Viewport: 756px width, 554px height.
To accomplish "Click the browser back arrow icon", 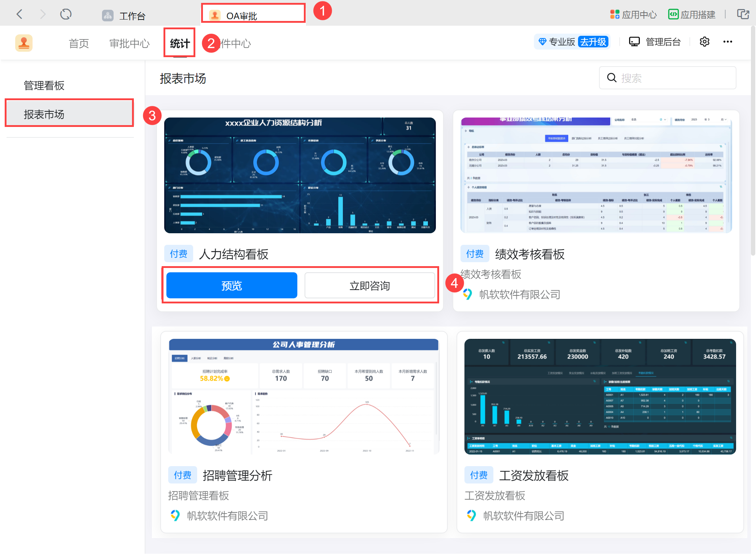I will [20, 14].
